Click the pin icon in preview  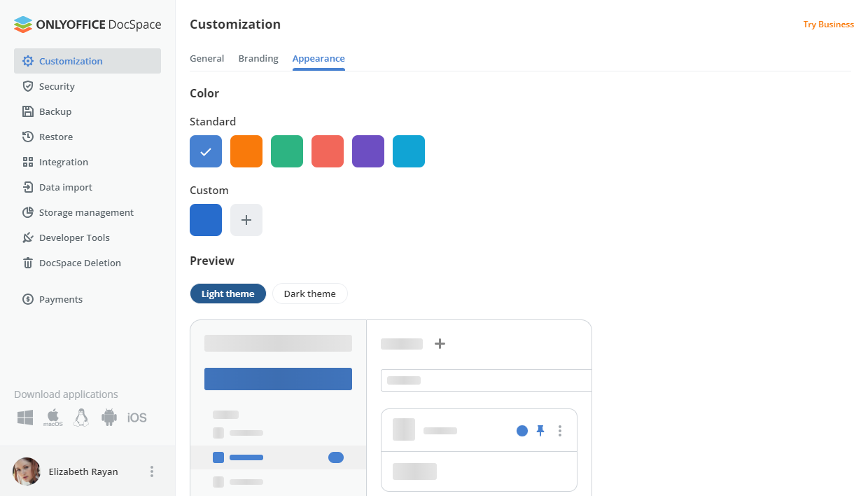click(x=540, y=431)
